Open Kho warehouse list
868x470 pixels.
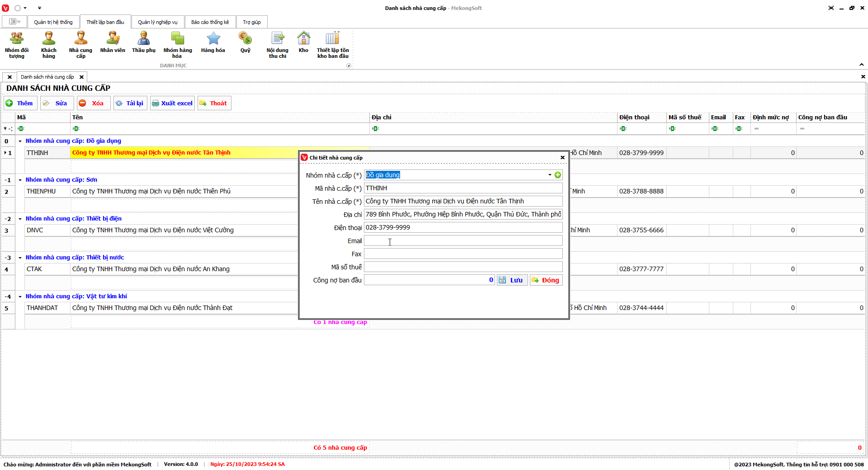tap(304, 42)
